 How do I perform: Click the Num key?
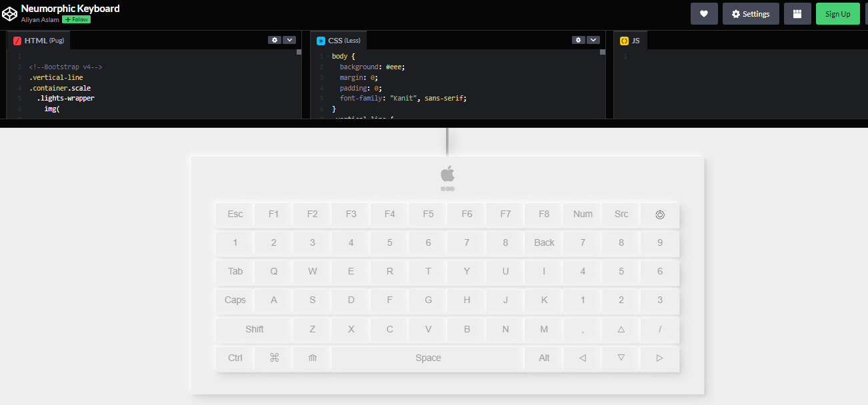pyautogui.click(x=583, y=214)
